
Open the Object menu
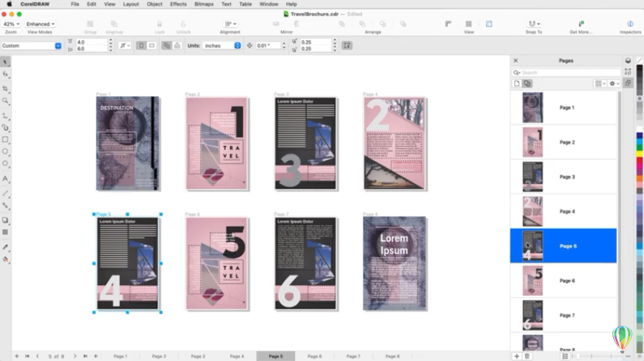point(154,4)
